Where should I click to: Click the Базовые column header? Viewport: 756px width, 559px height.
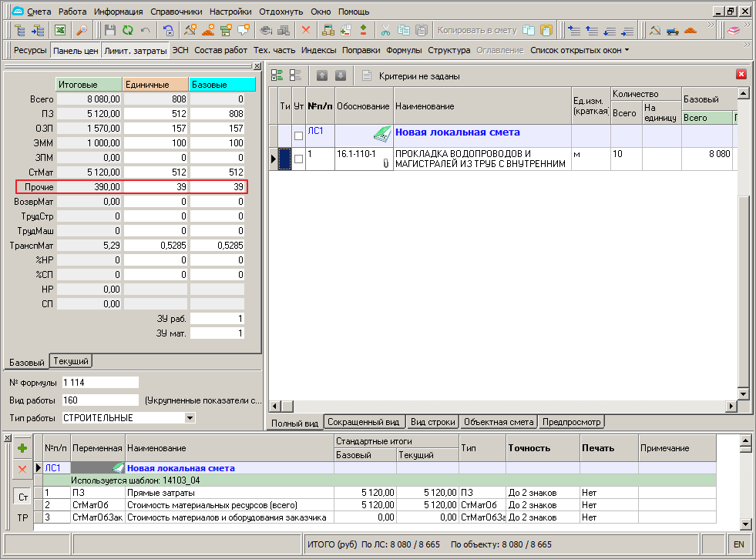click(222, 85)
